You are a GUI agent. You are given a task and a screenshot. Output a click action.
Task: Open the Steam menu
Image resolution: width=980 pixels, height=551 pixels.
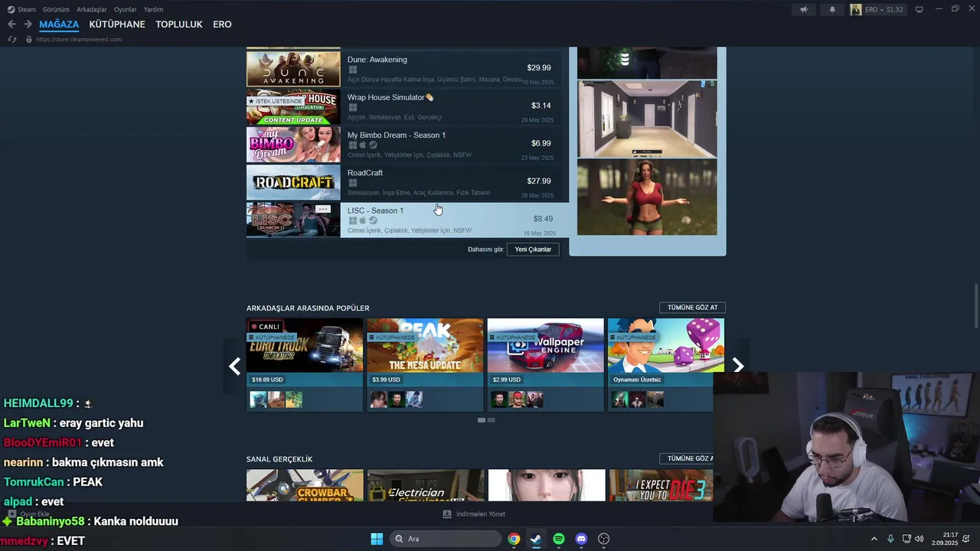click(22, 9)
